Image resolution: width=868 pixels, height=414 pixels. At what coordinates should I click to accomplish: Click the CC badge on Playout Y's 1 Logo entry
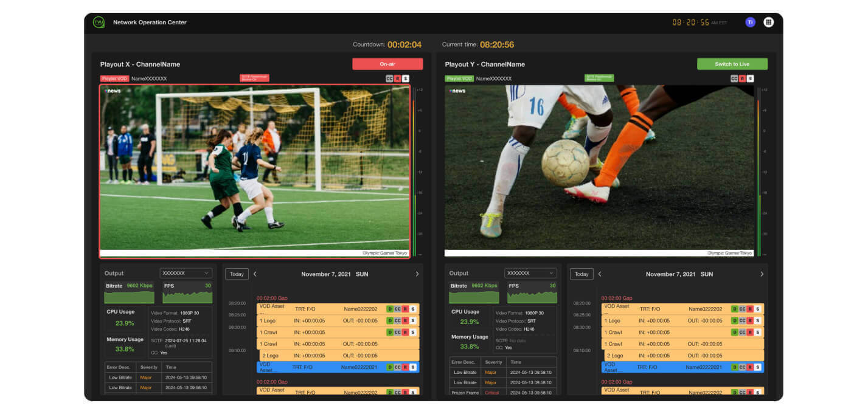click(742, 320)
